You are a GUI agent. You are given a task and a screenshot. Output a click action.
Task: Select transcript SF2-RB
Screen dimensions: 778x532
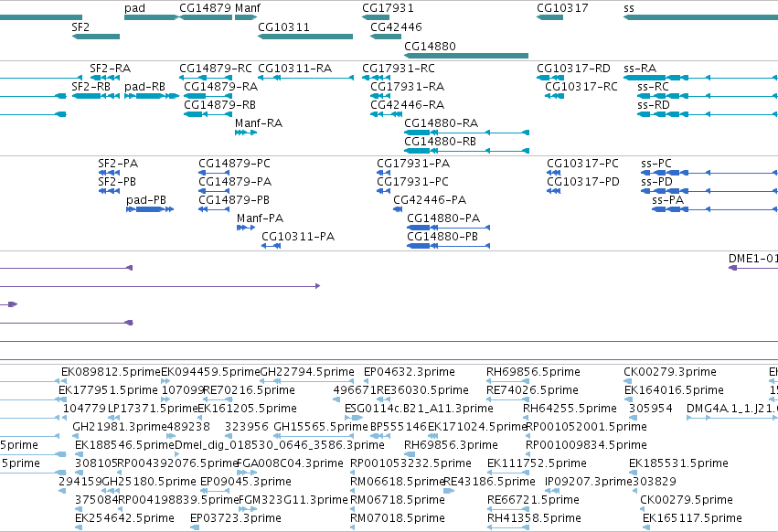[x=96, y=96]
